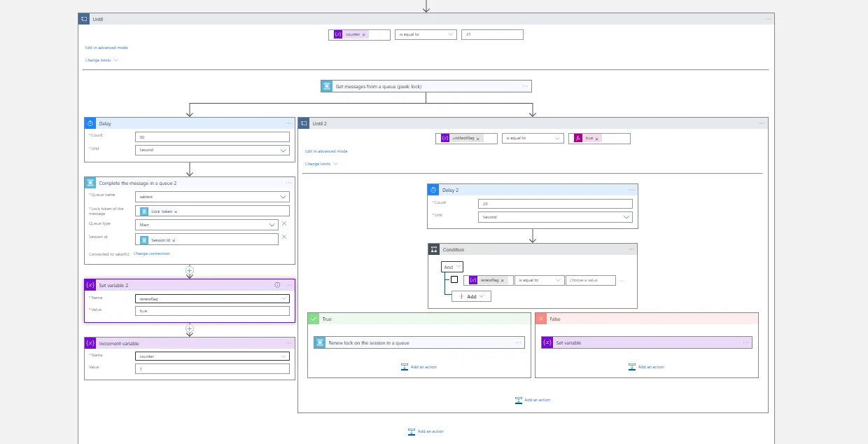The height and width of the screenshot is (444, 868).
Task: Open Set variable 2 Name dropdown showing renewflag
Action: 212,298
